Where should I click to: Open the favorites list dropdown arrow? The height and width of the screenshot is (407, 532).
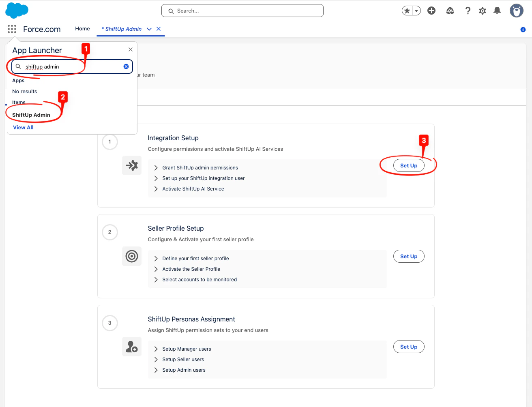click(x=416, y=11)
